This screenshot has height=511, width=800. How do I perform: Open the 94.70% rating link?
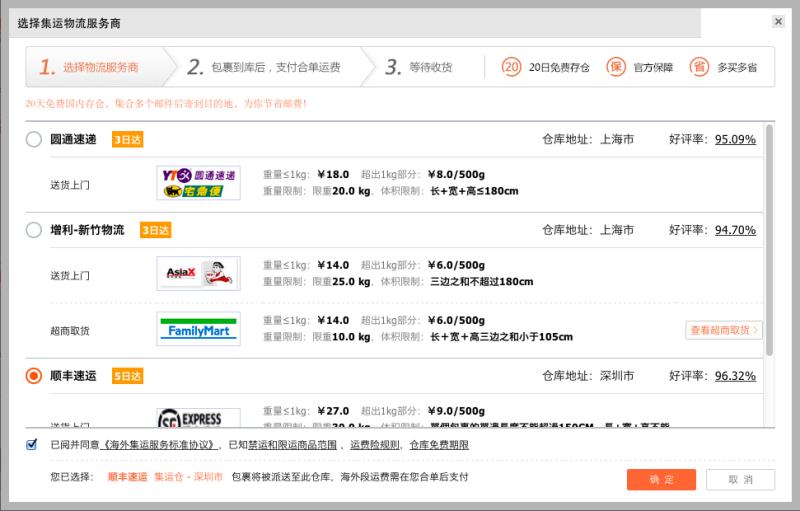point(735,230)
